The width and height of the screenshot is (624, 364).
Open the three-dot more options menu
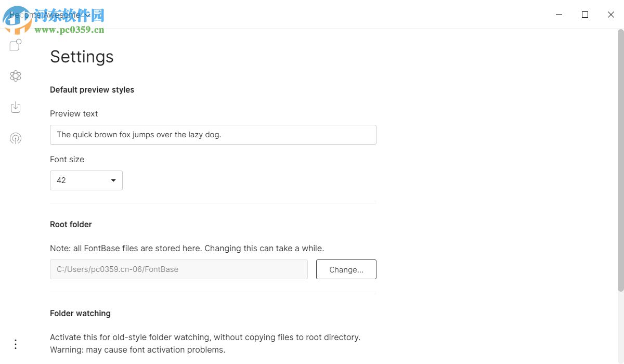(x=16, y=344)
